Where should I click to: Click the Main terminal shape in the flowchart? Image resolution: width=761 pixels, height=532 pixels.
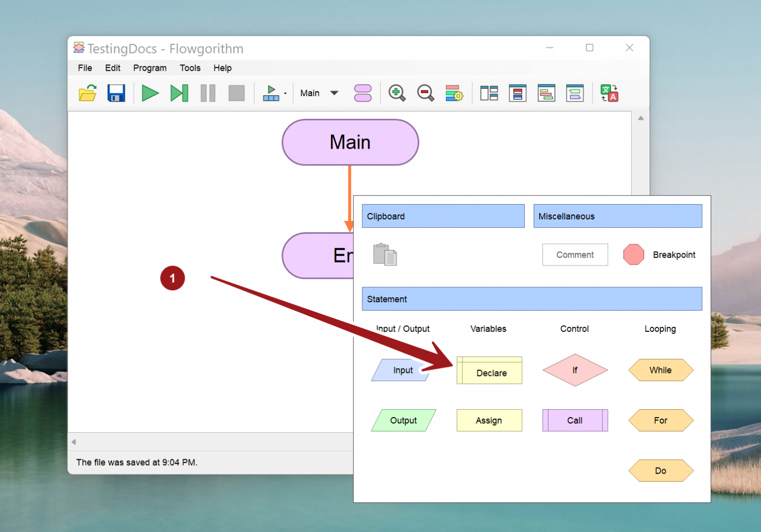[x=350, y=142]
